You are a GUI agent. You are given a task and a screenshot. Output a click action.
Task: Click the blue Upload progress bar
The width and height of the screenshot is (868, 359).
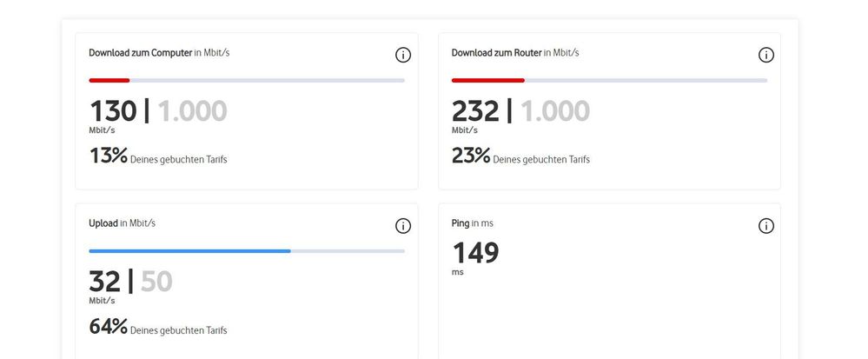click(x=189, y=251)
